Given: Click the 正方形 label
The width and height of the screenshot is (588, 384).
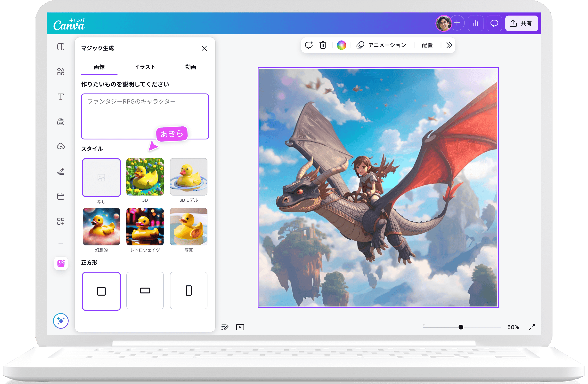Looking at the screenshot, I should pos(89,263).
